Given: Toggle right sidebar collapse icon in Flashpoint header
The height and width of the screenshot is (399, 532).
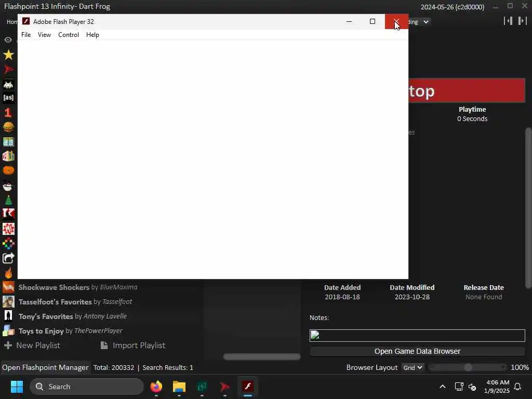Looking at the screenshot, I should [523, 21].
